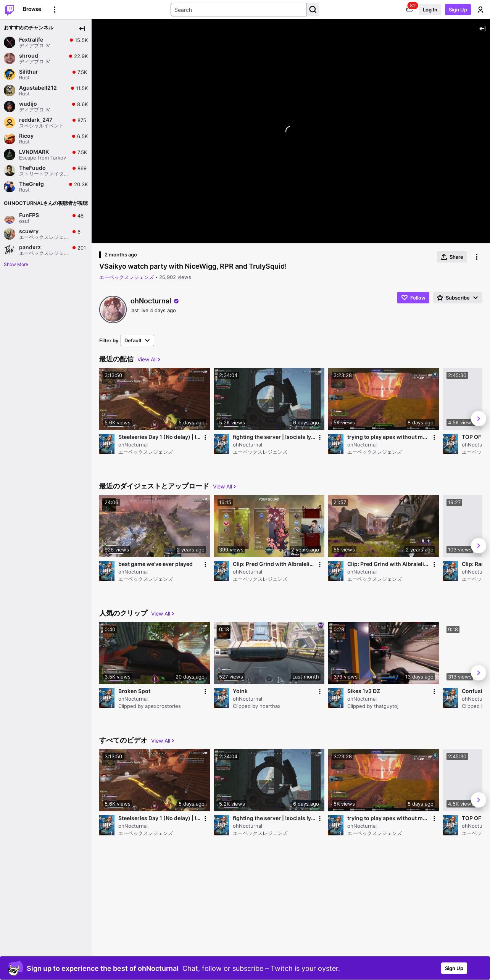The height and width of the screenshot is (980, 490).
Task: Open Silithur channel avatar in sidebar
Action: [10, 74]
